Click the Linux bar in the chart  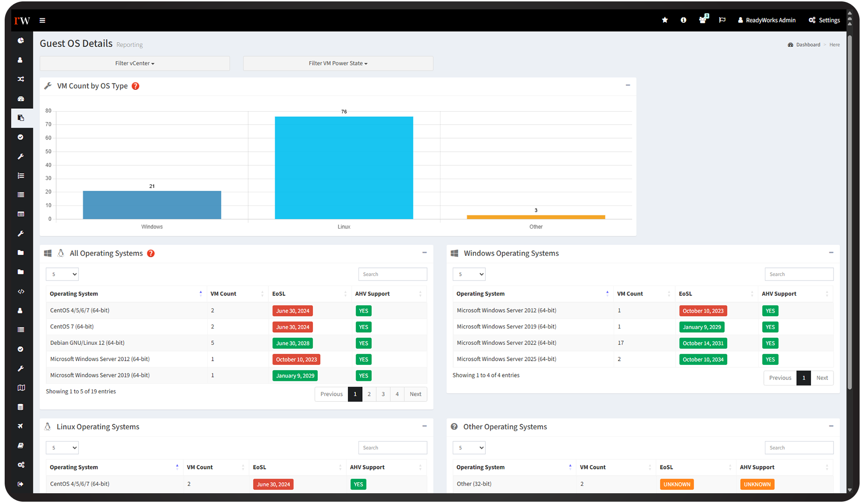(x=344, y=168)
